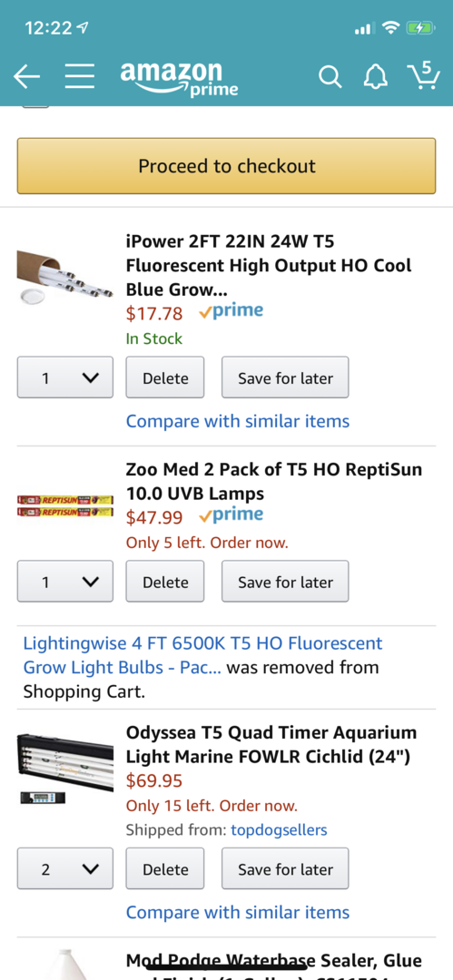Screen dimensions: 453x980
Task: Click Proceed to checkout button
Action: pos(227,166)
